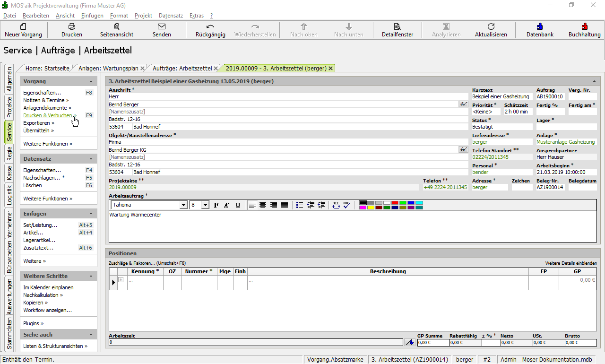The height and width of the screenshot is (364, 605).
Task: Click Drucken & Verbuchen link
Action: click(48, 115)
